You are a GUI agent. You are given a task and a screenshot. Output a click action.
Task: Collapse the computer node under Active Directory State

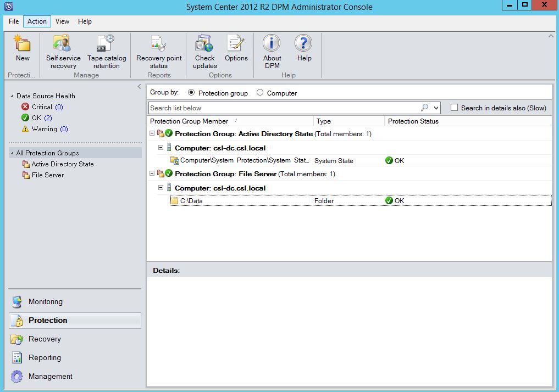[161, 148]
